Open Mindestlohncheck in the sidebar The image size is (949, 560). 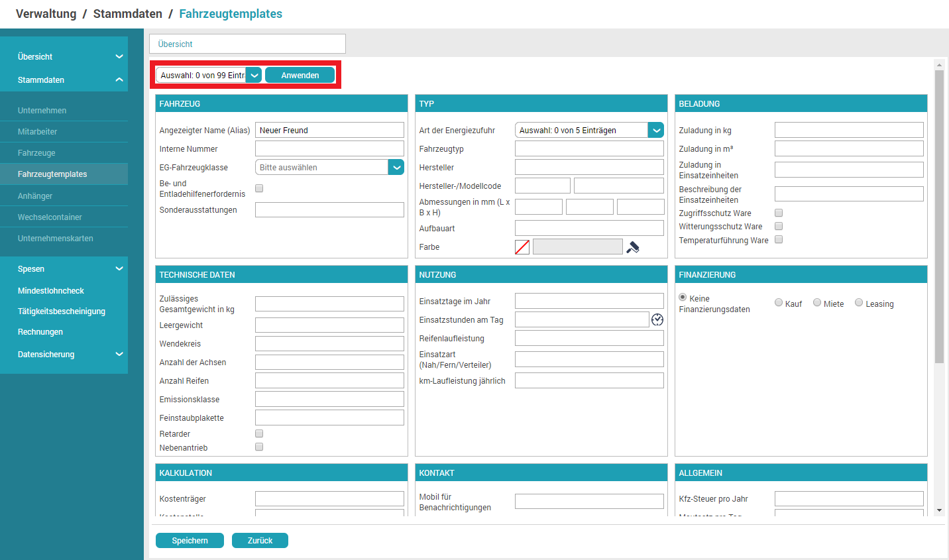51,291
